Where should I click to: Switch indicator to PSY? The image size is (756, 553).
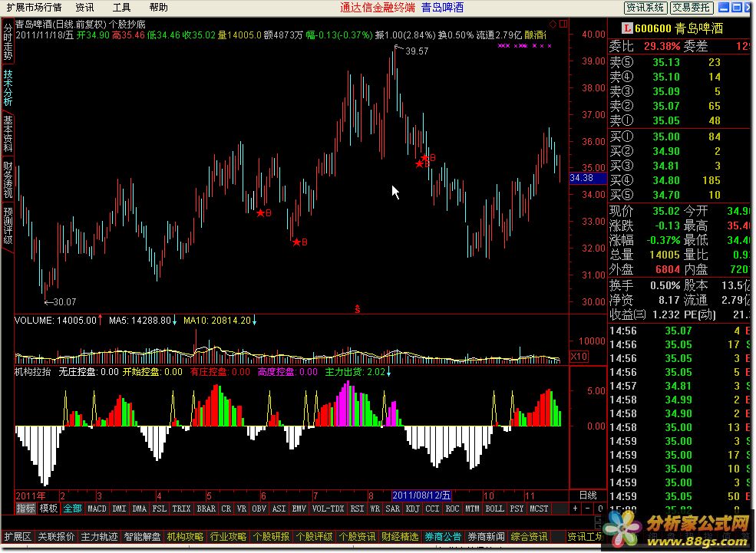click(x=517, y=509)
